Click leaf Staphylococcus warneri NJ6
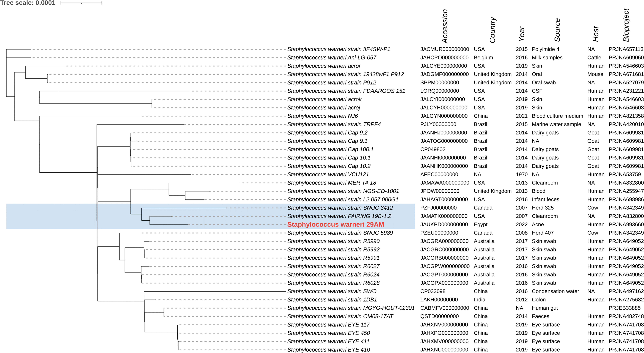Viewport: 644px width, 353px height. click(x=323, y=116)
